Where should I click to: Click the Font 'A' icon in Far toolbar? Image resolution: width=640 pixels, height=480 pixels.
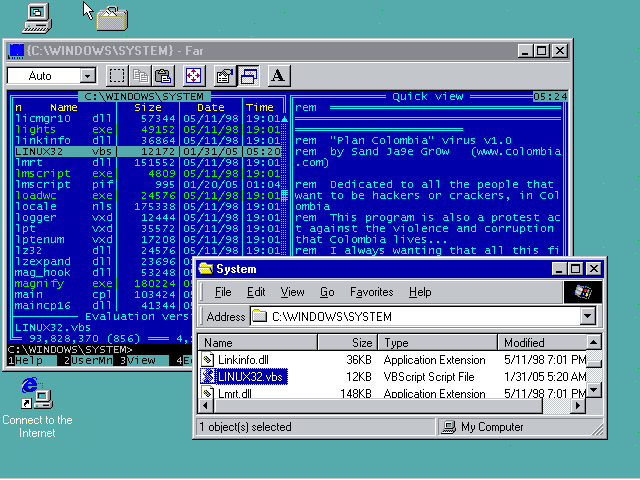pos(279,76)
